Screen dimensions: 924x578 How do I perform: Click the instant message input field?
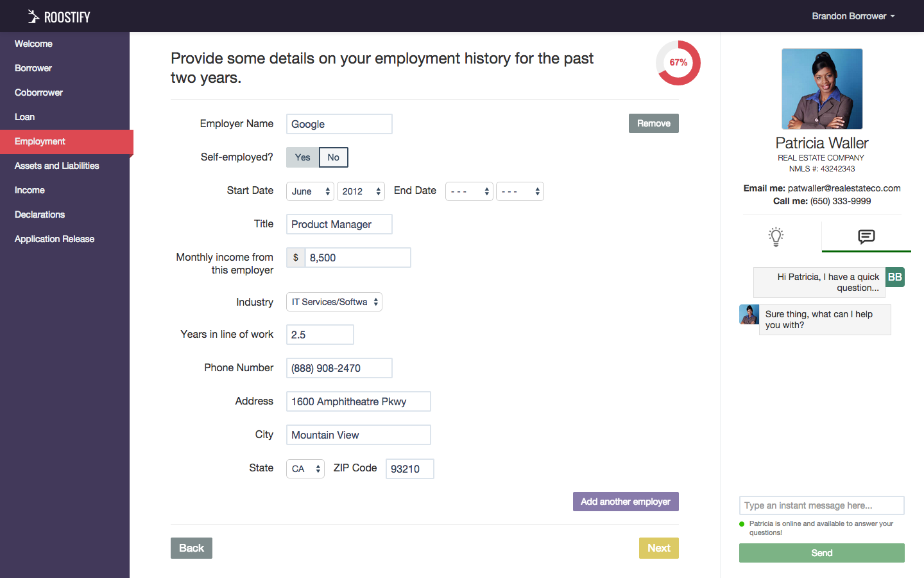(x=821, y=505)
